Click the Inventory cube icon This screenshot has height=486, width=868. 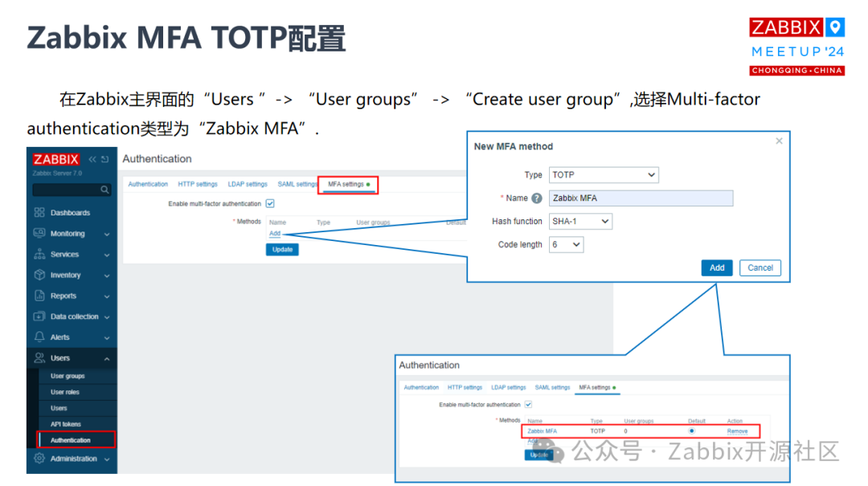point(39,275)
